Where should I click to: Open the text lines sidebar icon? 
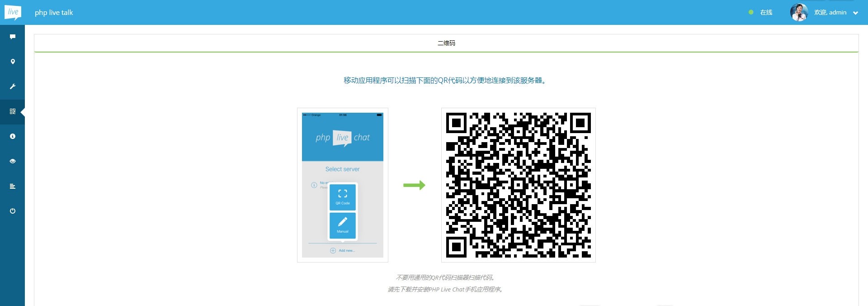pos(13,186)
